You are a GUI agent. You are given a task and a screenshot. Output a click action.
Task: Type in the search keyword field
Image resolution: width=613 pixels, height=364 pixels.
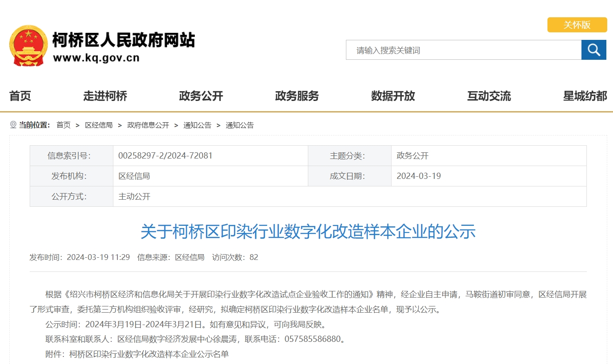click(x=463, y=50)
